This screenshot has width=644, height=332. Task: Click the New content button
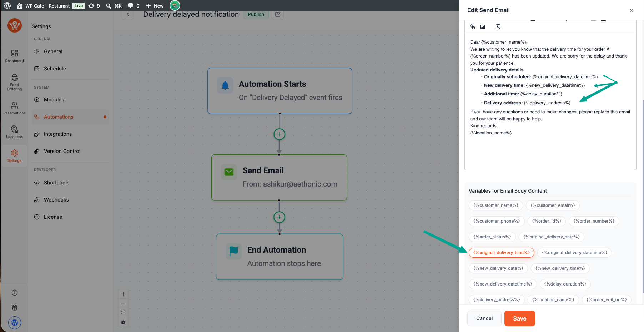tap(155, 6)
